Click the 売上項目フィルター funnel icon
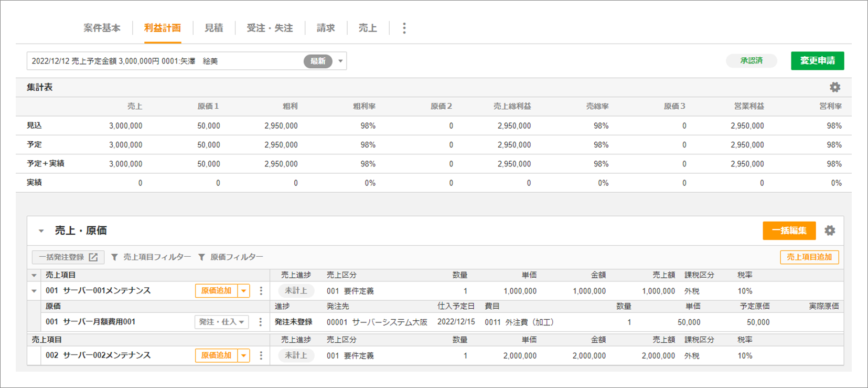This screenshot has height=388, width=868. [114, 257]
